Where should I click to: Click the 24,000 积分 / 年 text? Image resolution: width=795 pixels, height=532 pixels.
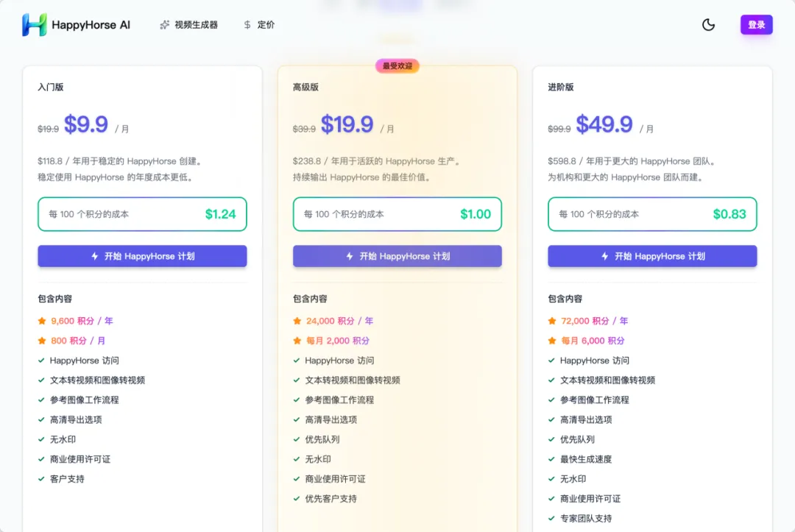click(339, 321)
